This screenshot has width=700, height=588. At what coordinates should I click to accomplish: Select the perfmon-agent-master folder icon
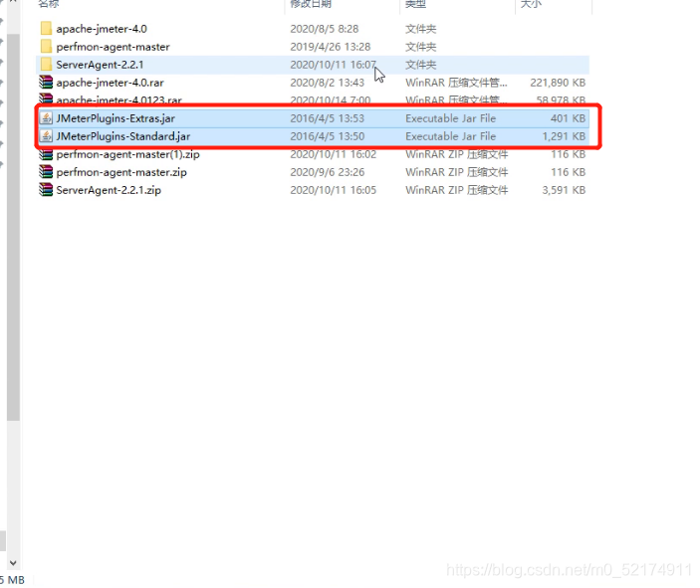point(46,47)
